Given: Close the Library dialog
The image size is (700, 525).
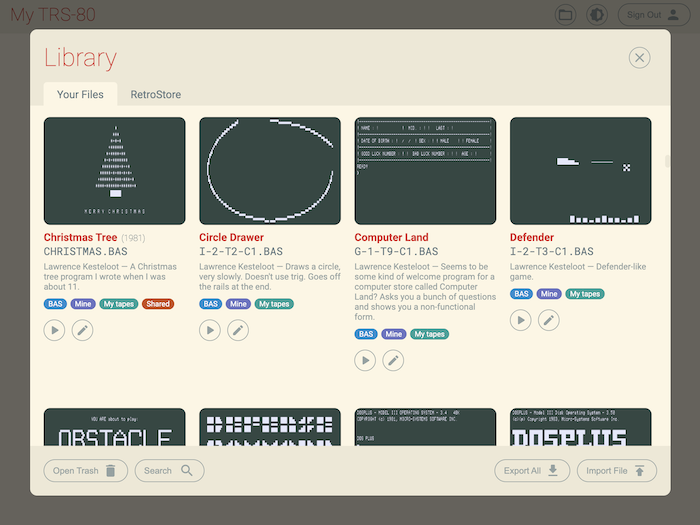Looking at the screenshot, I should click(x=639, y=58).
